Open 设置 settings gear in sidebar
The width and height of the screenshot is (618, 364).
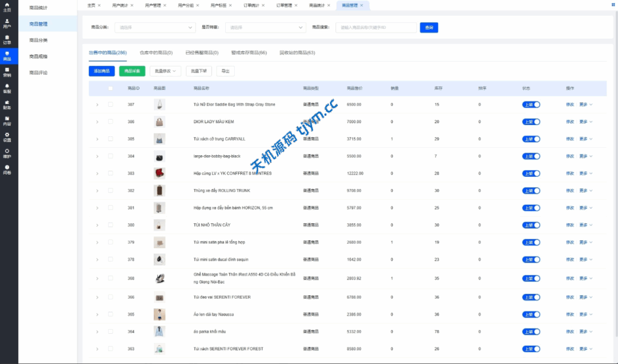(x=7, y=137)
